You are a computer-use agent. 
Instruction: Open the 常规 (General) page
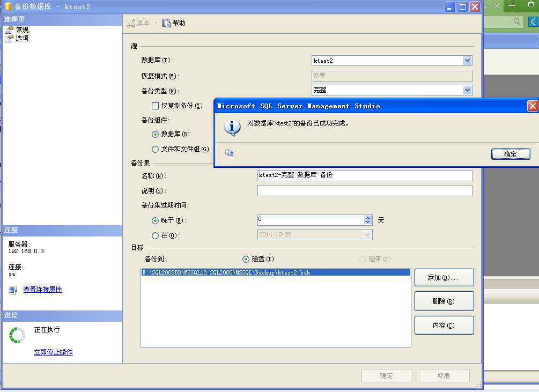tap(22, 30)
